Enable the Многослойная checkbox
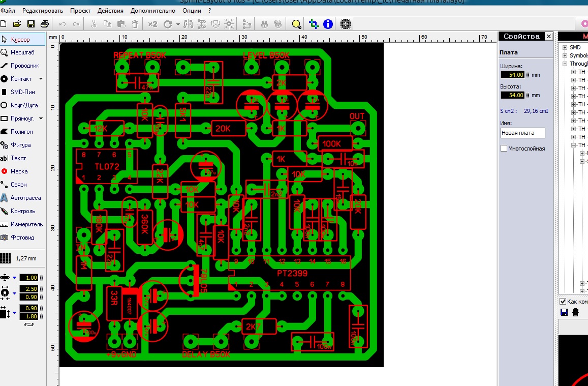The image size is (588, 386). pos(504,149)
